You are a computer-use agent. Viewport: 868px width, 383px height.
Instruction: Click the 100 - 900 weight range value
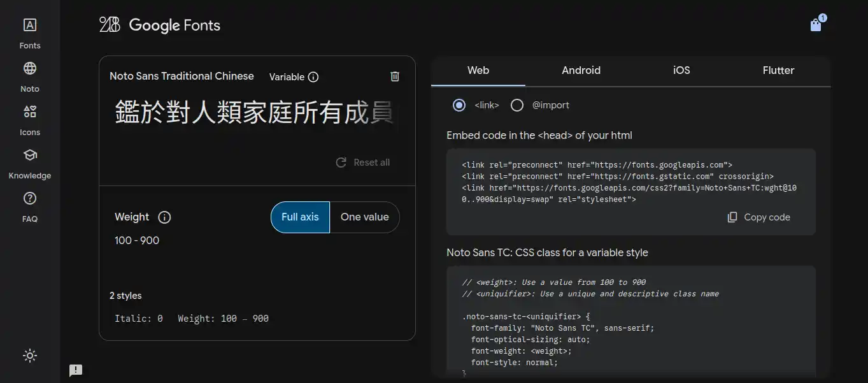coord(137,241)
